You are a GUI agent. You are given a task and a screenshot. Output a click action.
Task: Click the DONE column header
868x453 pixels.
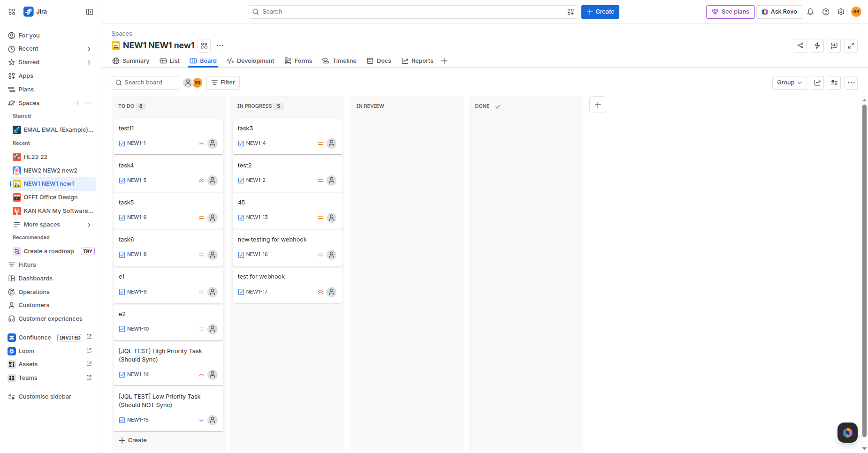(482, 106)
